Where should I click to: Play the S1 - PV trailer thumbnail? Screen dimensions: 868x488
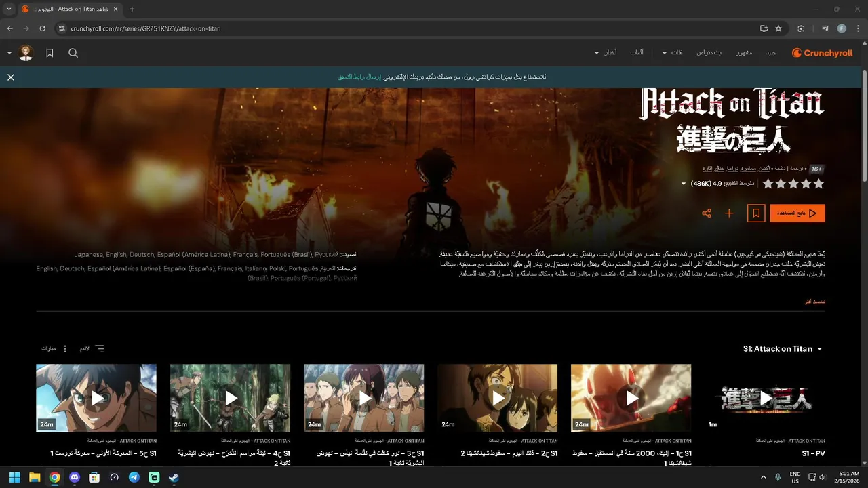(765, 398)
